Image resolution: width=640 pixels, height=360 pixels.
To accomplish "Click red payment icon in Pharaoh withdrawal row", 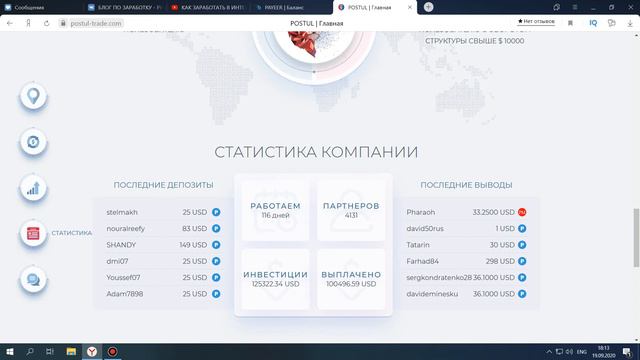I will (522, 212).
